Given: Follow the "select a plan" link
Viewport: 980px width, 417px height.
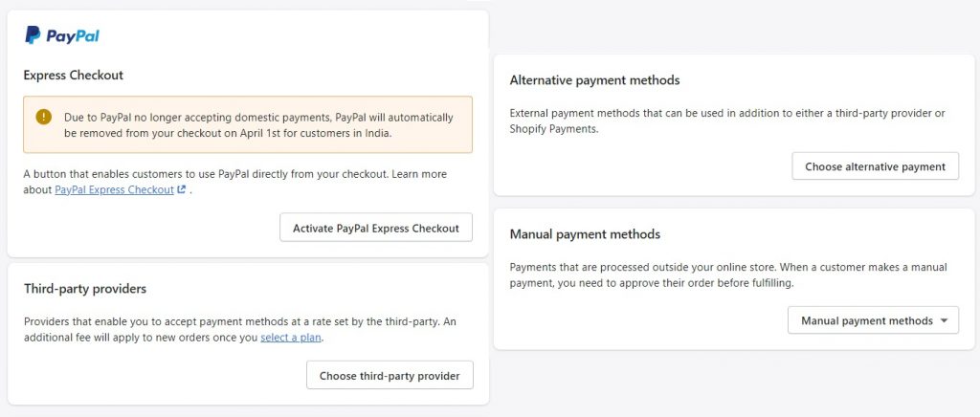Looking at the screenshot, I should tap(291, 338).
